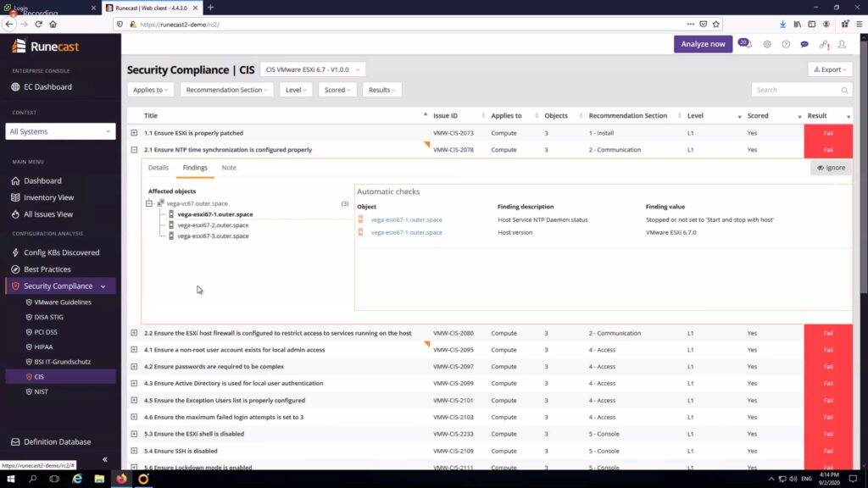The width and height of the screenshot is (868, 488).
Task: Expand row 1.1 Ensure ESXi is properly patched
Action: pos(134,133)
